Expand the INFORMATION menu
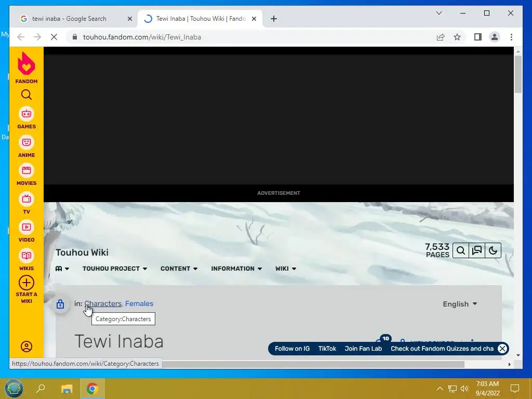Viewport: 532px width, 399px height. pos(236,269)
